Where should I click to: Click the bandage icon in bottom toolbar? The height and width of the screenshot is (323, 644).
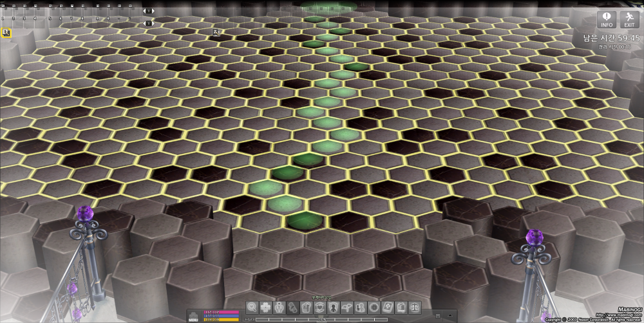(x=292, y=307)
